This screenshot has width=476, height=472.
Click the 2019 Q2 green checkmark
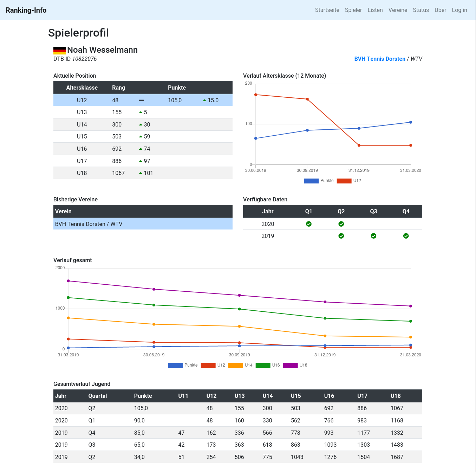(341, 236)
